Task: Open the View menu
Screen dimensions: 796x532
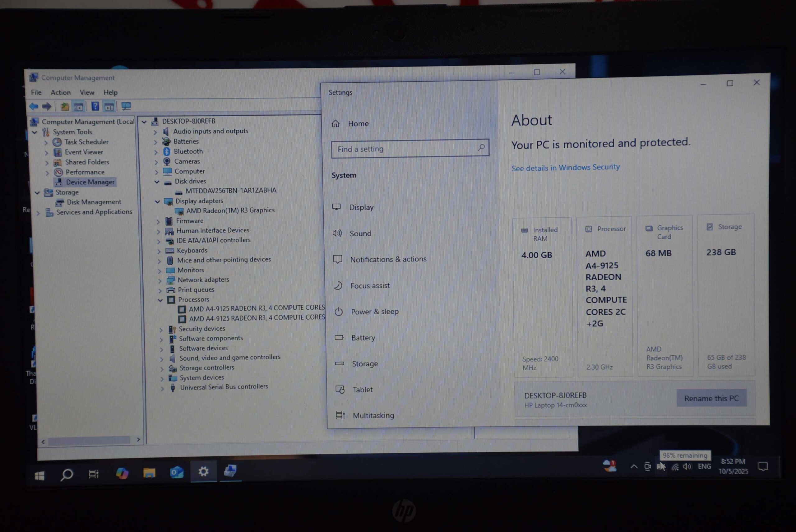Action: (x=87, y=92)
